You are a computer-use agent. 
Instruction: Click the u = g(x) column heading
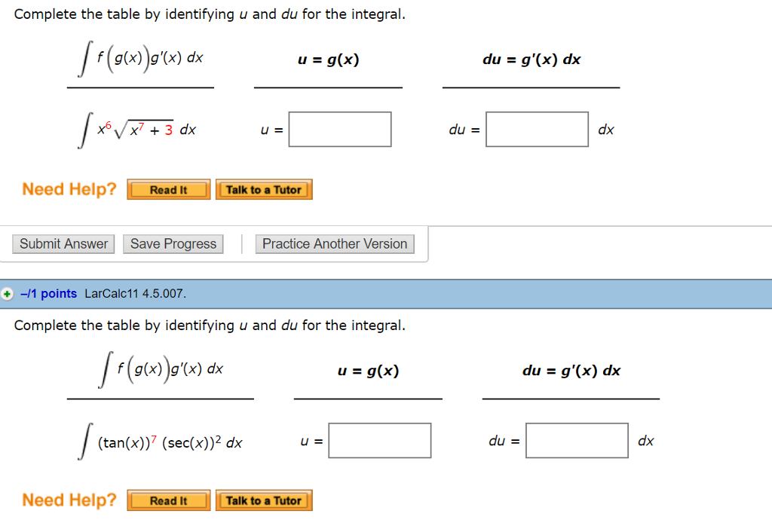pos(327,60)
